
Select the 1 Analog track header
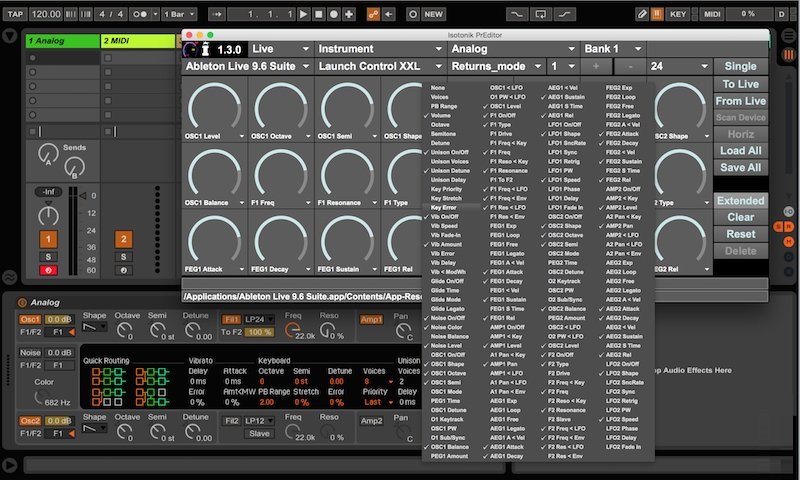62,41
